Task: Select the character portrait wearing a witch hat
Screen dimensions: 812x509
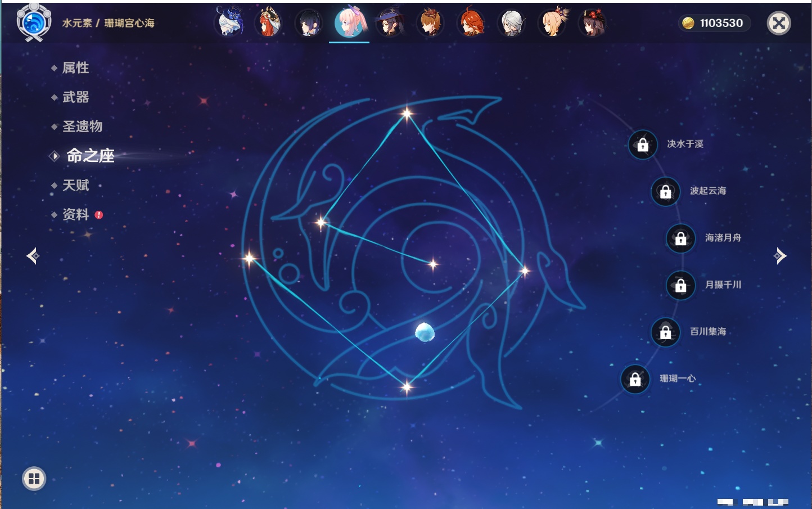Action: click(x=390, y=22)
